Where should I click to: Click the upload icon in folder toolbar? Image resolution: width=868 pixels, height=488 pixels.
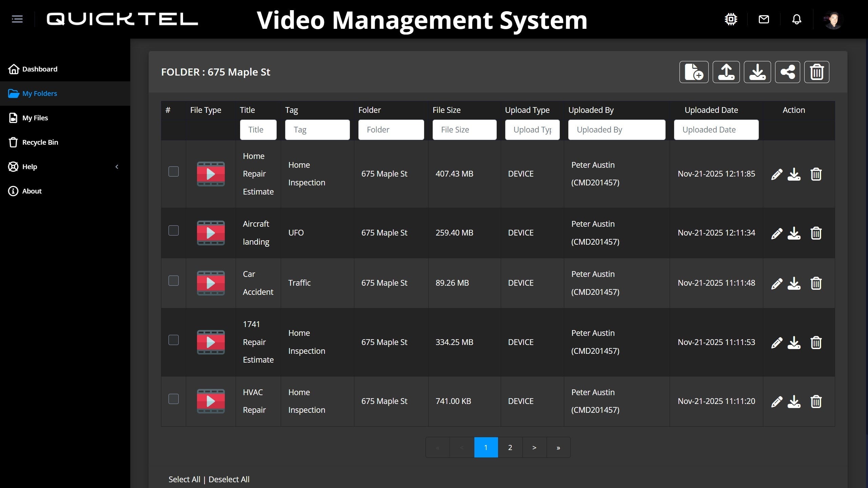coord(726,72)
